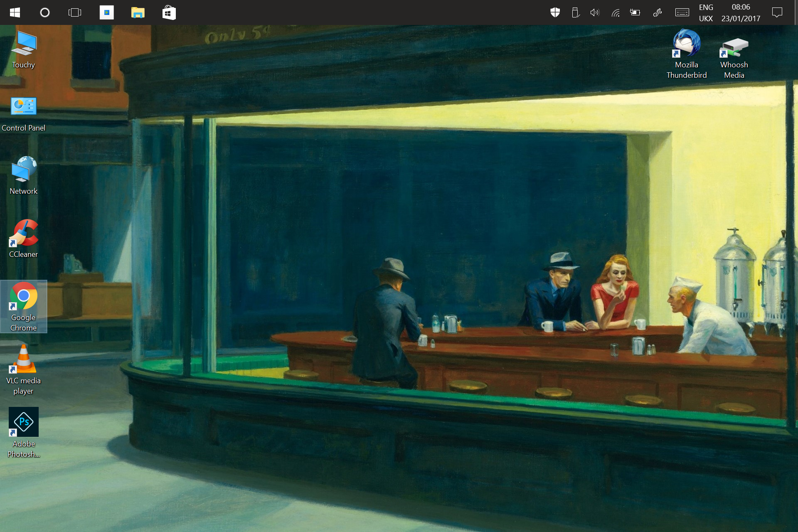Image resolution: width=798 pixels, height=532 pixels.
Task: Open the volume speaker control
Action: click(595, 12)
